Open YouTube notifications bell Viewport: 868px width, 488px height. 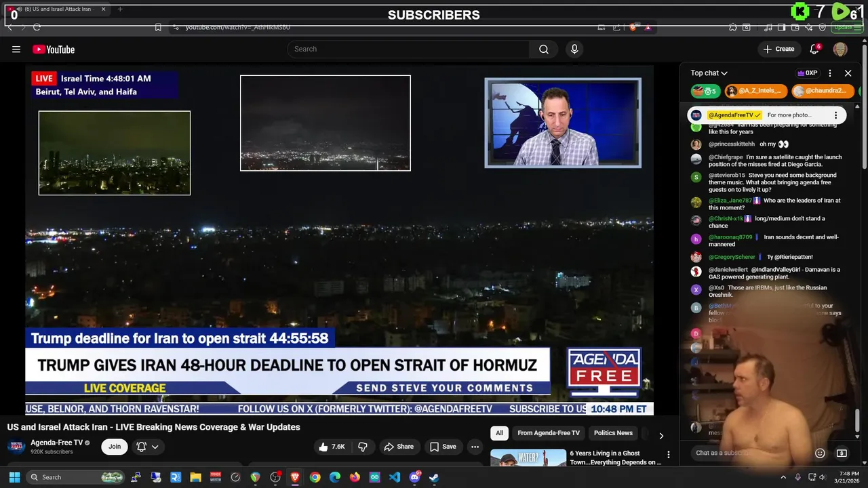(x=815, y=49)
